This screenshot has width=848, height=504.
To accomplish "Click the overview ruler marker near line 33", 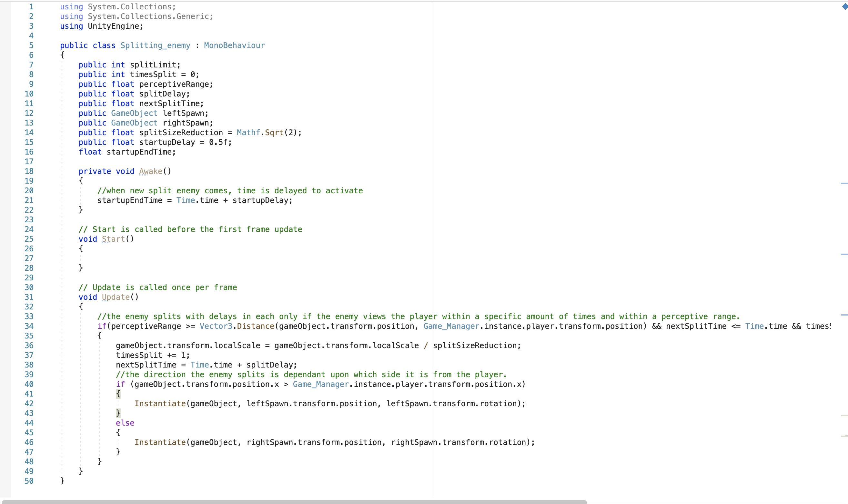I will [845, 315].
